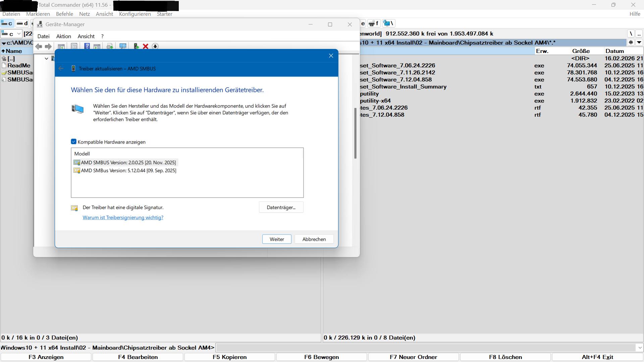Click the Datenträger... button
Screen dimensions: 644x362
pyautogui.click(x=281, y=207)
